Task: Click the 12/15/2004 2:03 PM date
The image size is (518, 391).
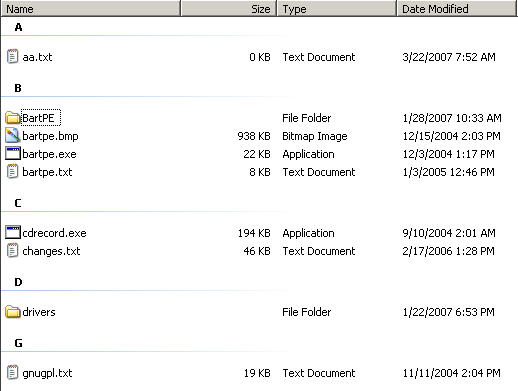Action: (451, 136)
